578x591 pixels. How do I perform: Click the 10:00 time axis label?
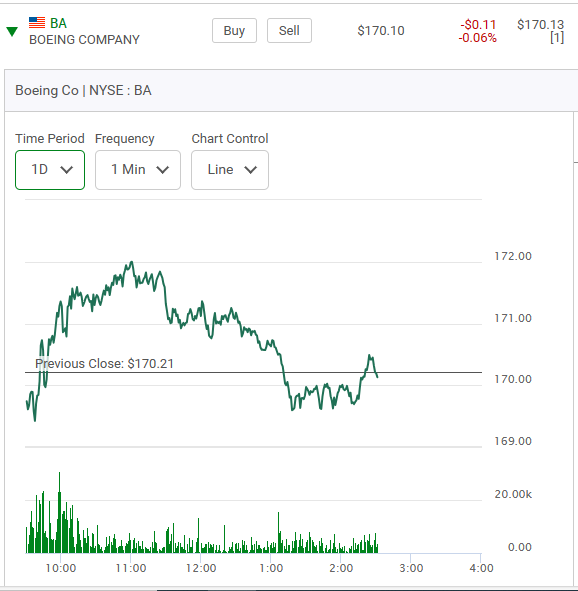[x=61, y=568]
